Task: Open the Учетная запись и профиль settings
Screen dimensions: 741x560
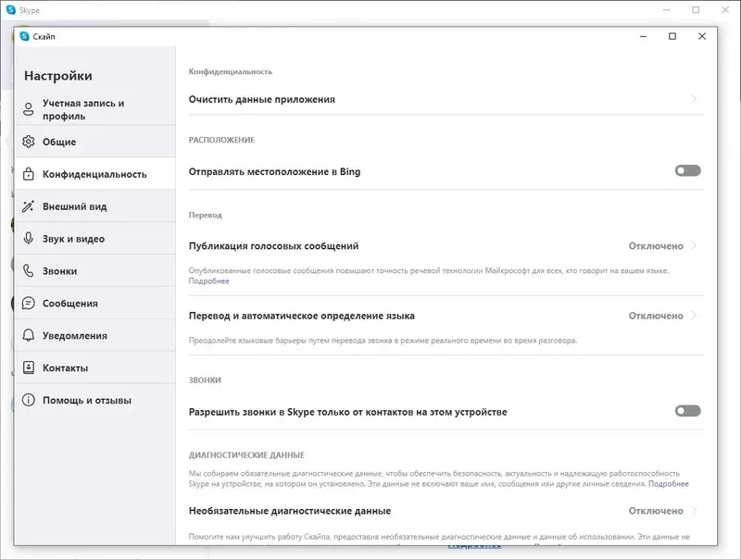Action: click(29, 106)
